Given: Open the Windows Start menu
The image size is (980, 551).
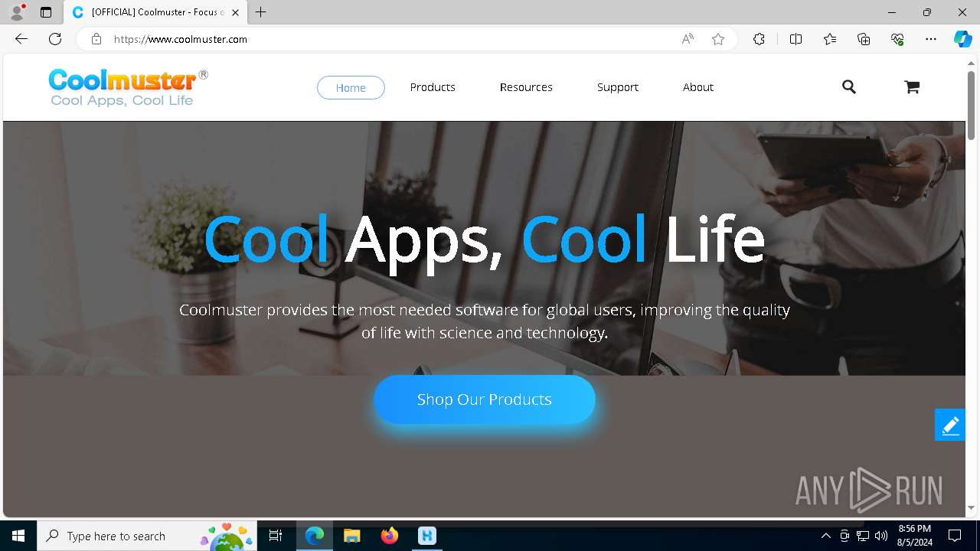Looking at the screenshot, I should pos(18,536).
